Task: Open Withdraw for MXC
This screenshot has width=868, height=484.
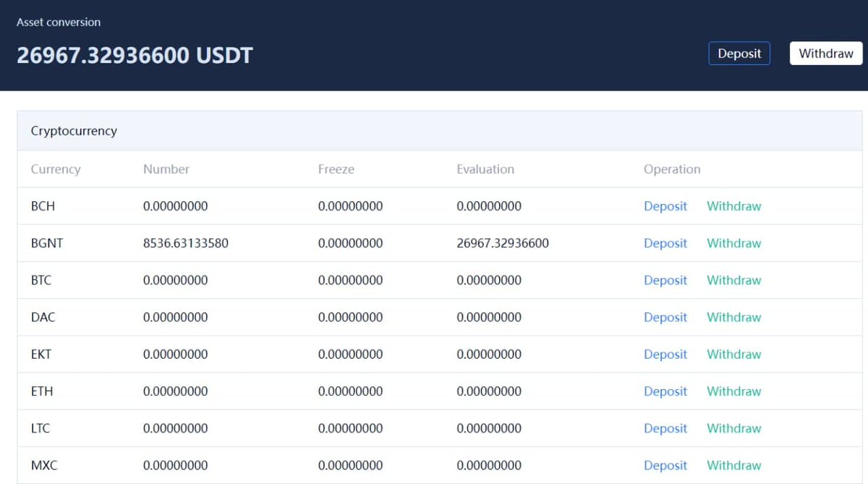Action: tap(733, 464)
